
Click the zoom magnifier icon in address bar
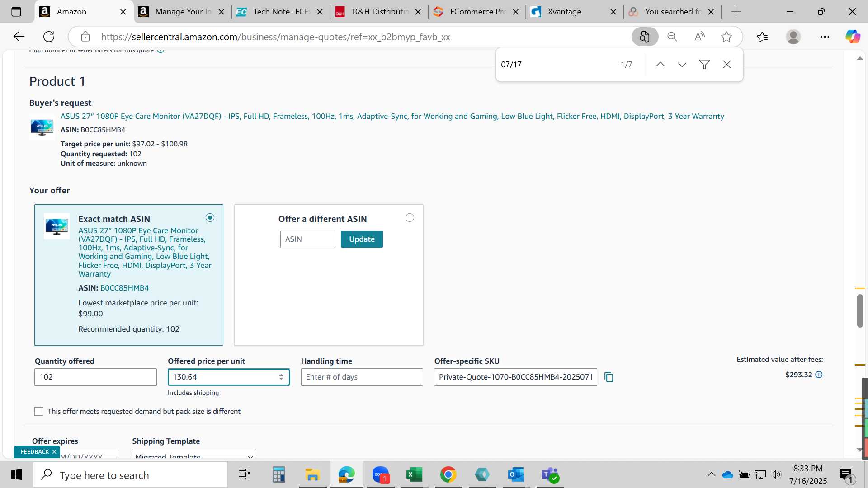(672, 37)
